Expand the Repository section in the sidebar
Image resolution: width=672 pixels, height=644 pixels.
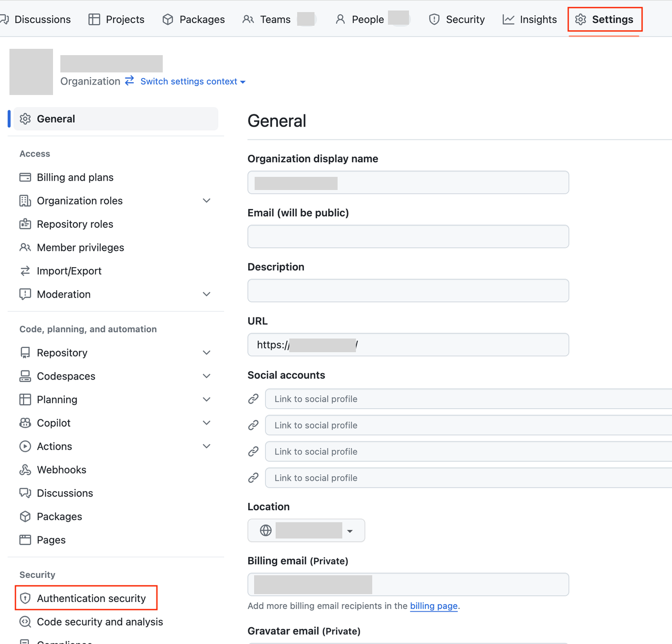click(206, 352)
